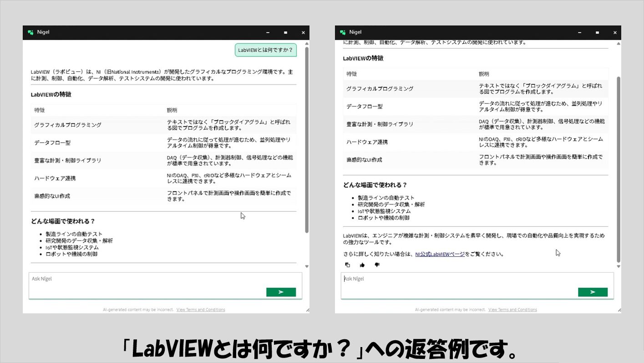Click 製造ラインの自動テスト bullet in left window
The height and width of the screenshot is (363, 644).
coord(74,234)
